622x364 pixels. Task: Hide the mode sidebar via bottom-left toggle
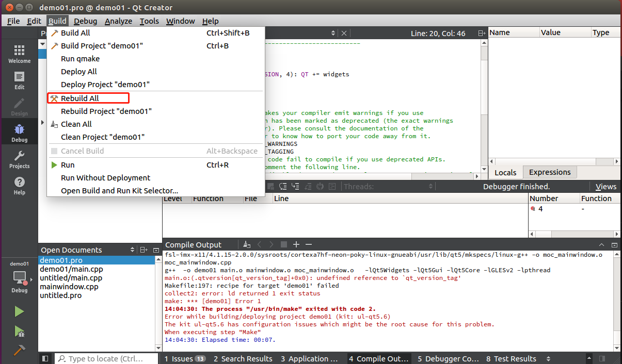tap(45, 358)
